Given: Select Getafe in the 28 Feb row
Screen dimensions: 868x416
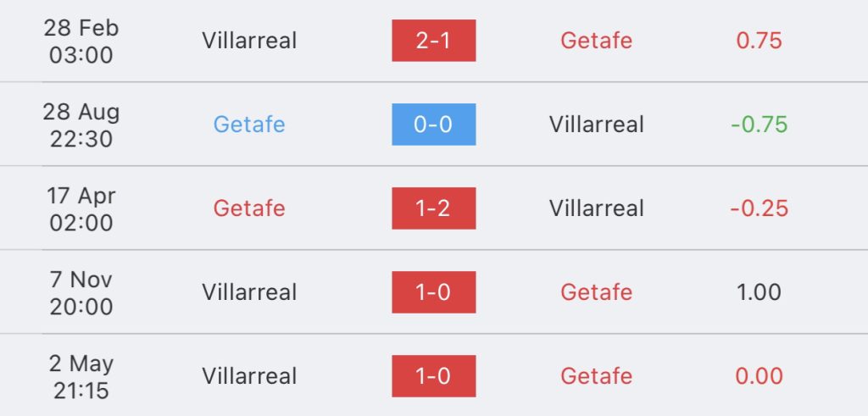Looking at the screenshot, I should coord(596,41).
